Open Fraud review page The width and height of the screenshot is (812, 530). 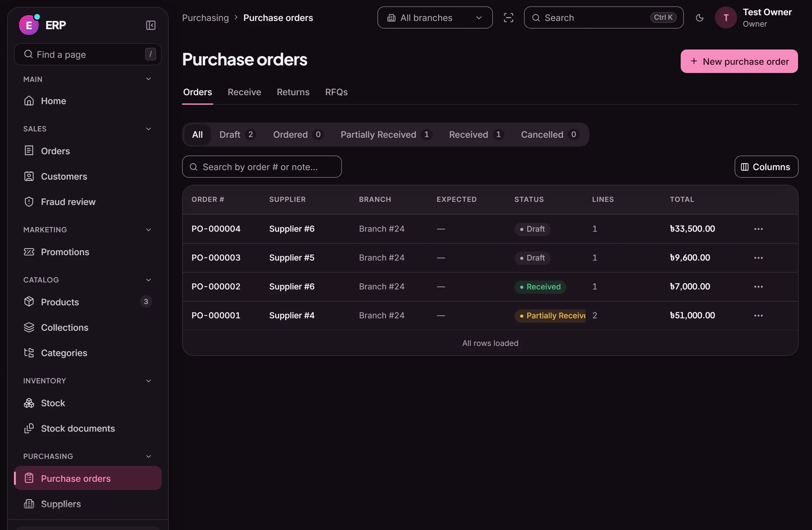click(x=88, y=202)
